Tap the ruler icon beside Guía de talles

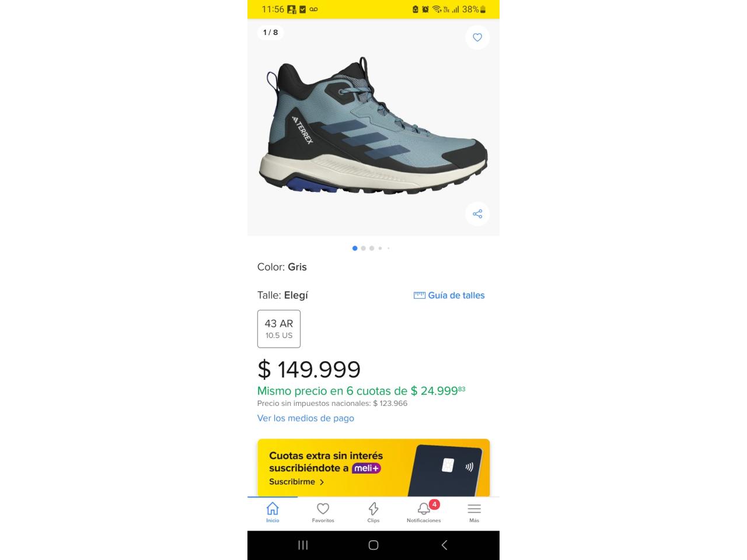[x=420, y=295]
